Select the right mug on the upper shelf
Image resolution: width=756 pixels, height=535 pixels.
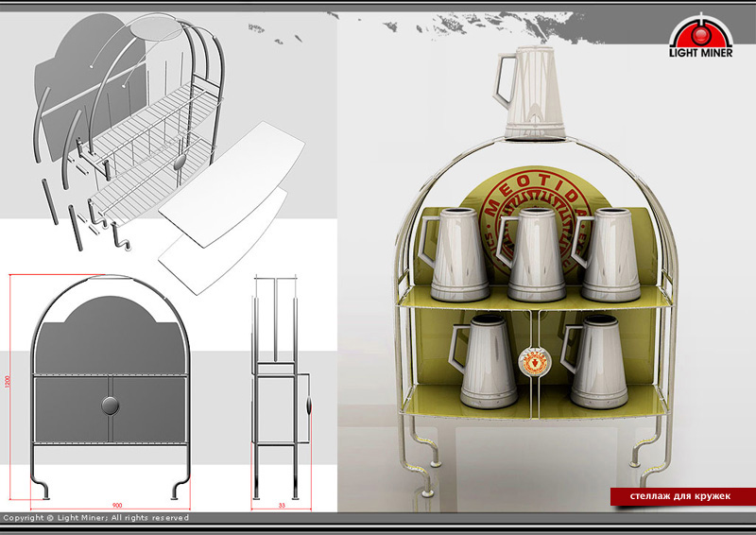coord(607,254)
